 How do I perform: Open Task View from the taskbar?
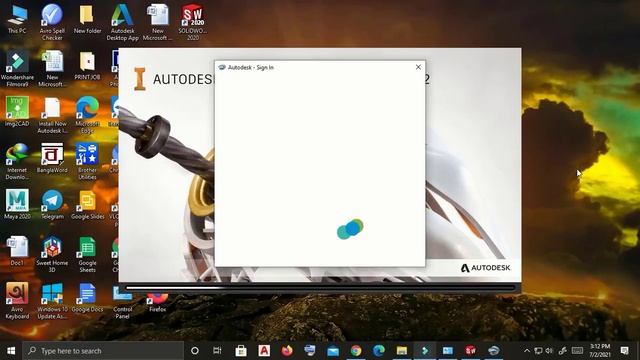coord(218,351)
